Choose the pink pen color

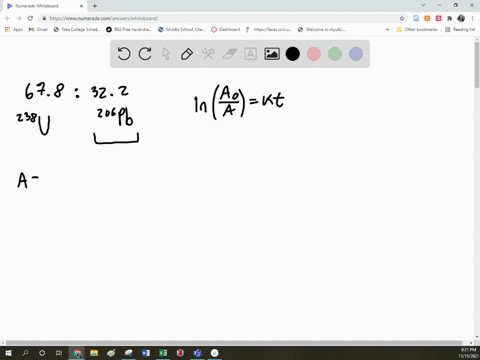(314, 54)
